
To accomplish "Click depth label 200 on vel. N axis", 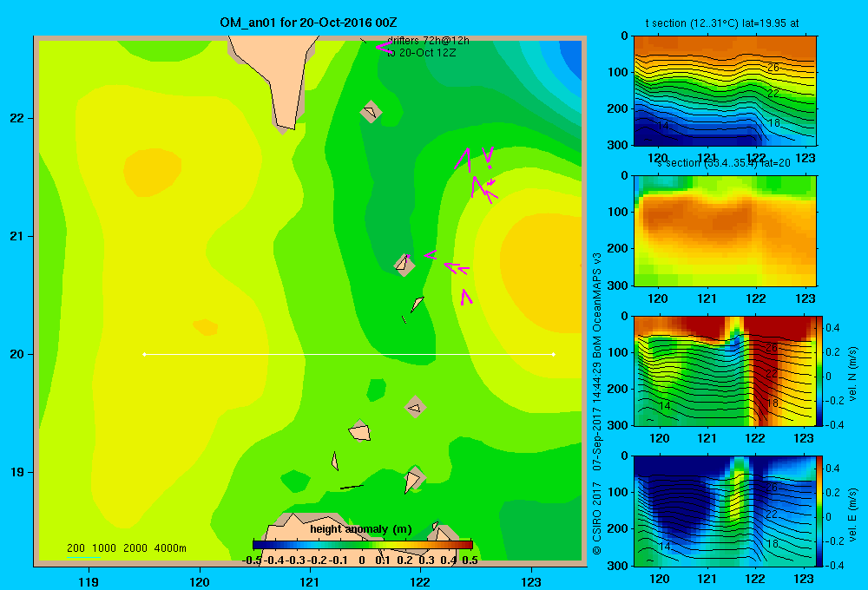I will pyautogui.click(x=617, y=389).
